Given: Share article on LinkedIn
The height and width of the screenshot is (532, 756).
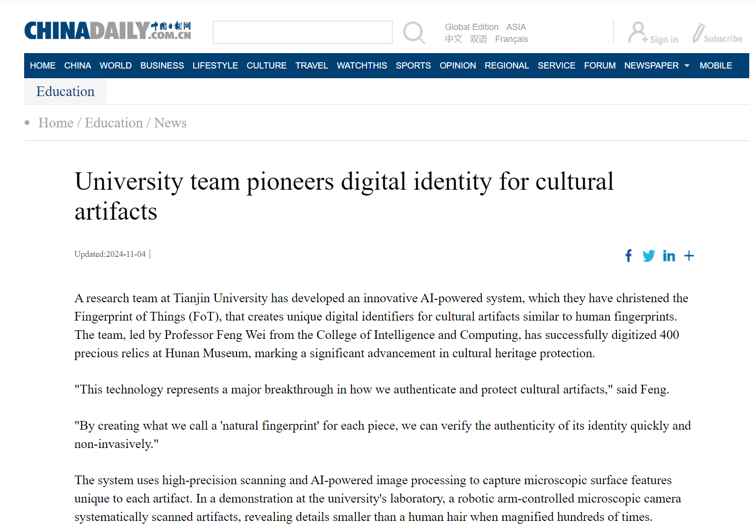Looking at the screenshot, I should click(669, 255).
